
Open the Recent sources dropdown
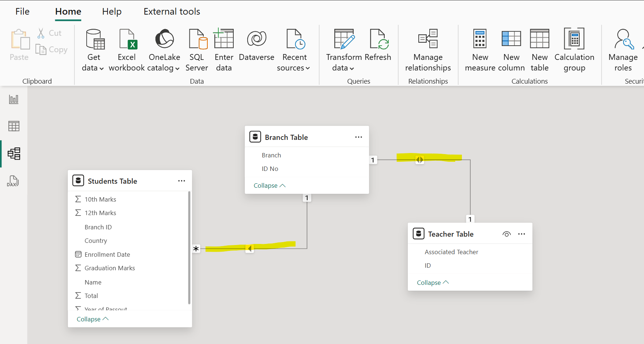(308, 68)
